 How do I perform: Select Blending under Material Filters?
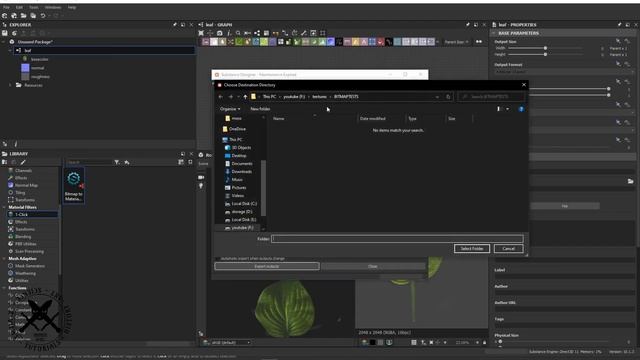pyautogui.click(x=23, y=236)
